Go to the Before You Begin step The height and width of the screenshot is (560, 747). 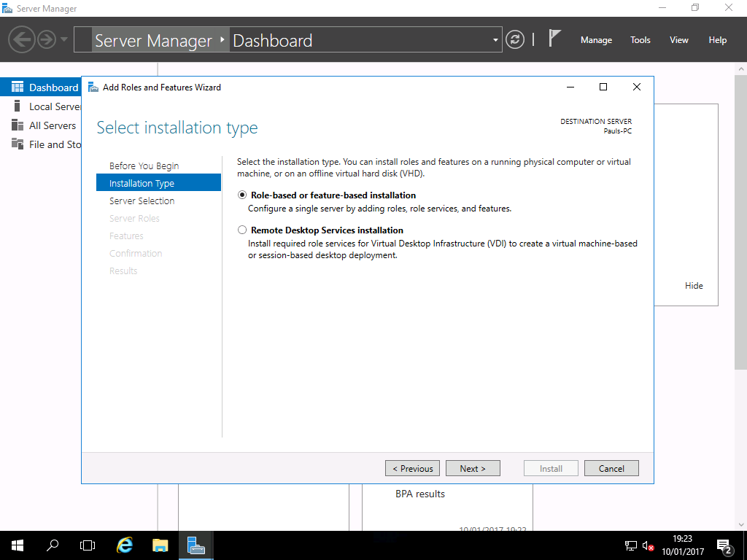click(x=144, y=166)
